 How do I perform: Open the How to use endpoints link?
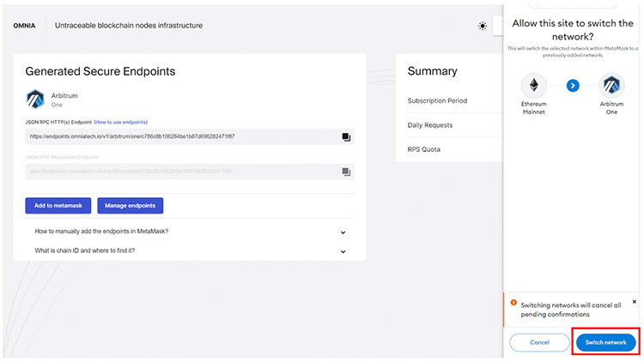tap(121, 122)
